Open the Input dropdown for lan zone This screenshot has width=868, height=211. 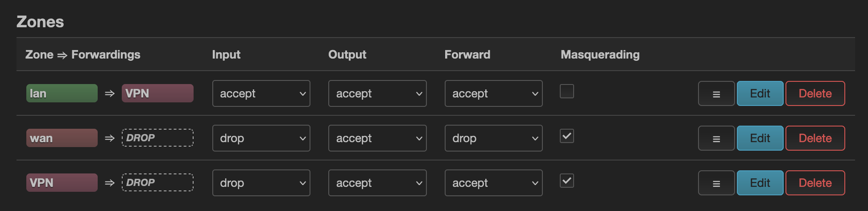[x=261, y=93]
